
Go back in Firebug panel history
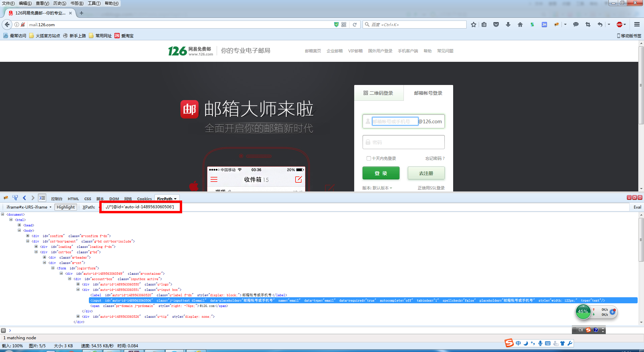coord(24,198)
